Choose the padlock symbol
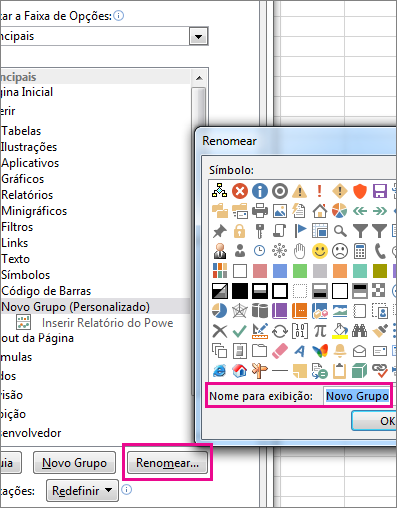397x508 pixels. (x=240, y=231)
